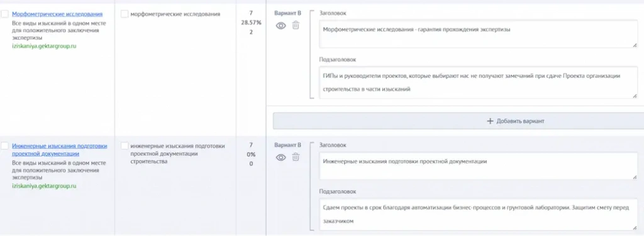Edit the Подзаголовок field about Сдаем проекты в срок
Viewport: 644px width, 236px height.
click(479, 215)
